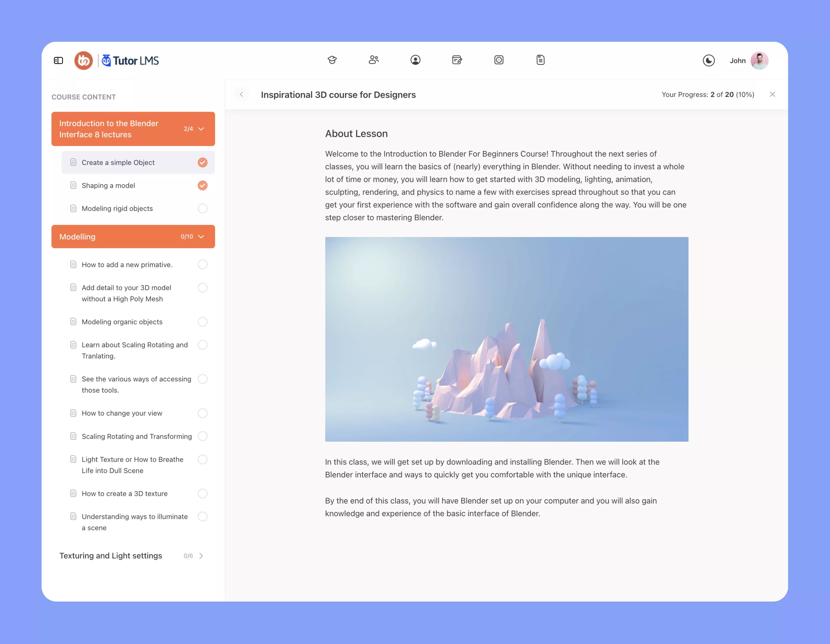The width and height of the screenshot is (830, 644).
Task: Click the sidebar collapse toggle icon
Action: point(58,60)
